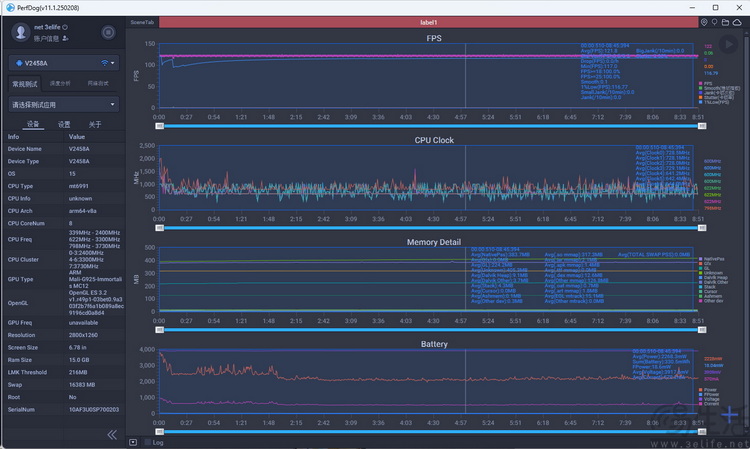
Task: Select the 设备 tab
Action: [x=33, y=124]
